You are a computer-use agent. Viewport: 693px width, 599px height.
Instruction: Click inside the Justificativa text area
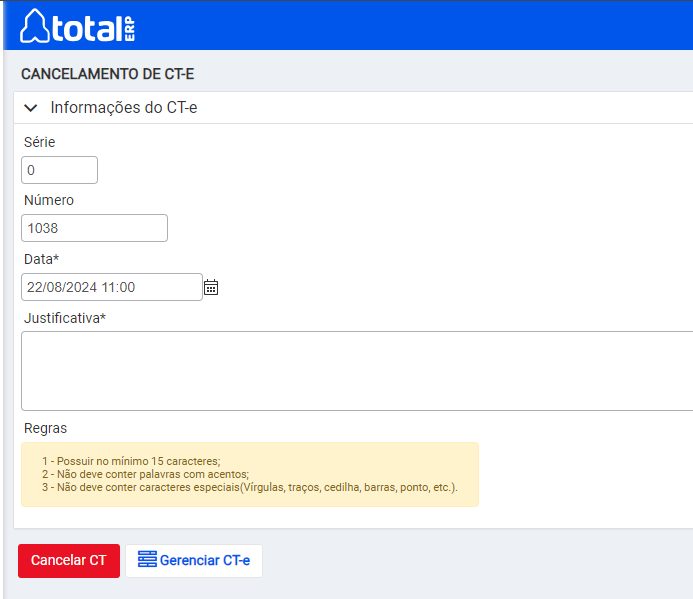pyautogui.click(x=357, y=371)
